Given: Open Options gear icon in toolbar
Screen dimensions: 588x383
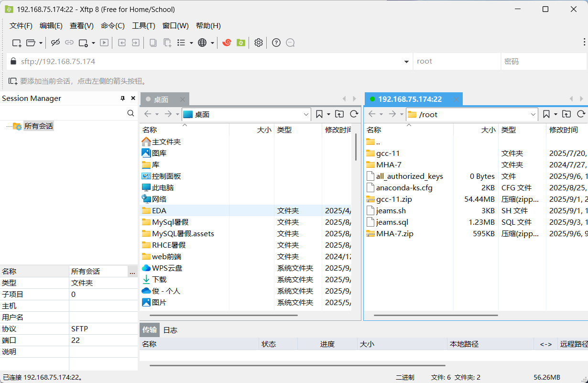Looking at the screenshot, I should point(259,43).
